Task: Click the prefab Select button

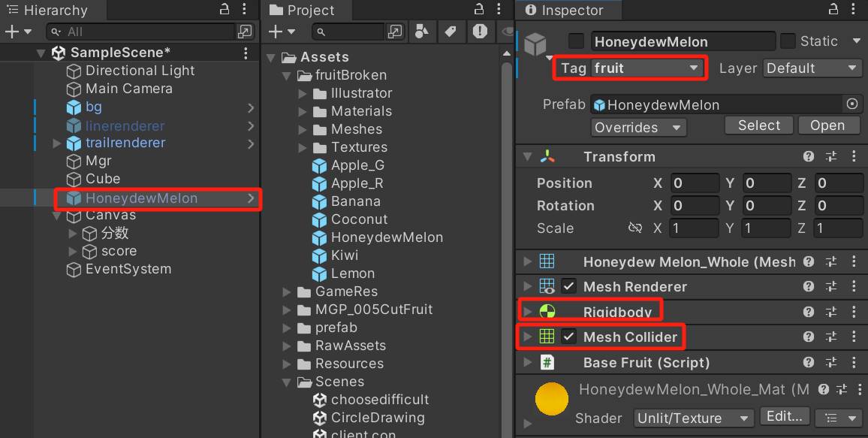Action: click(759, 125)
